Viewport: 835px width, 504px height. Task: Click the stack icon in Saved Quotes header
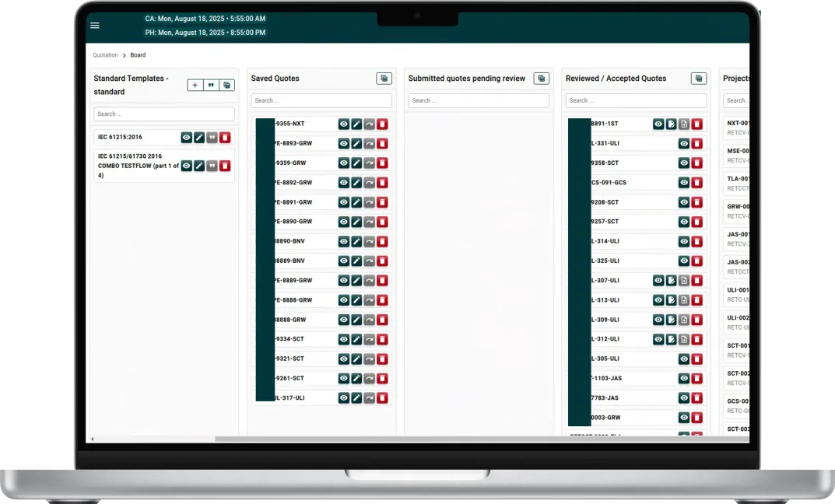384,79
